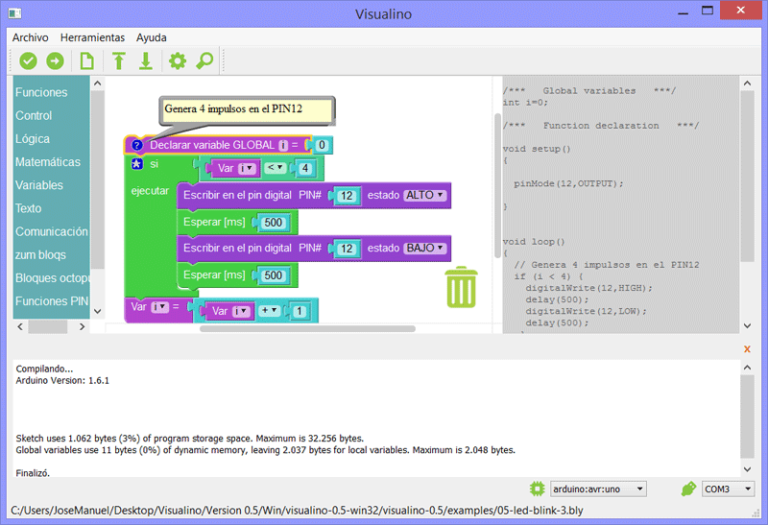Open the COM3 port dropdown
Screen dimensions: 768x525
tap(728, 489)
